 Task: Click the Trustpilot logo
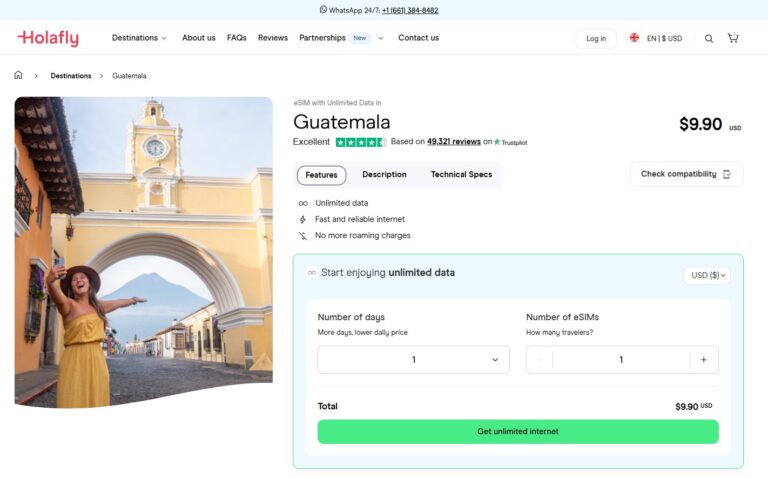[x=510, y=142]
